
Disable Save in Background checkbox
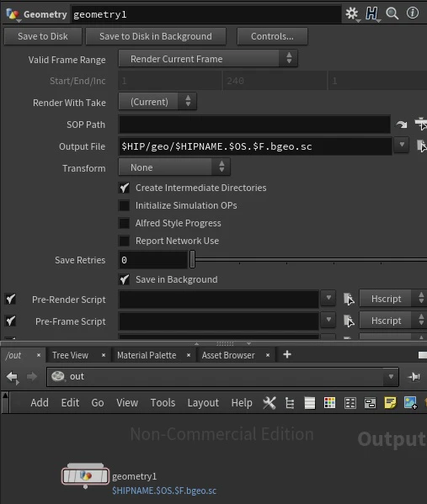(x=124, y=279)
